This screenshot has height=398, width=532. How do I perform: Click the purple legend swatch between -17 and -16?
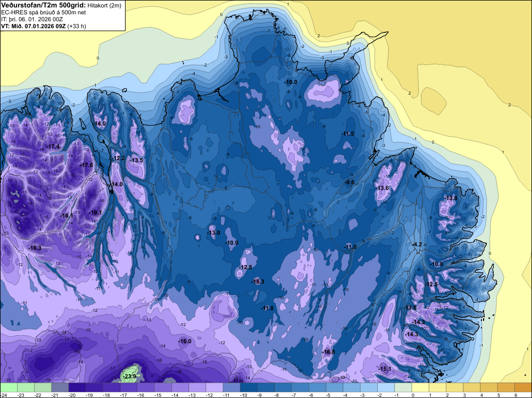(x=129, y=387)
